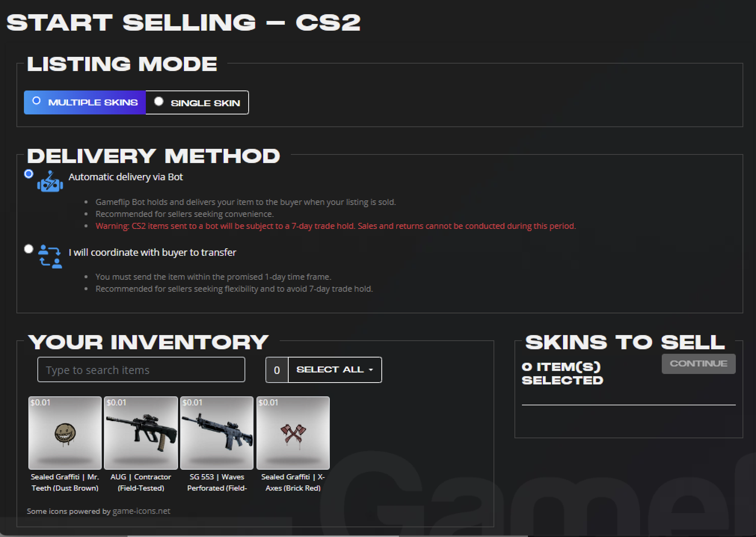Open the game-icons.net link
This screenshot has width=756, height=537.
141,511
